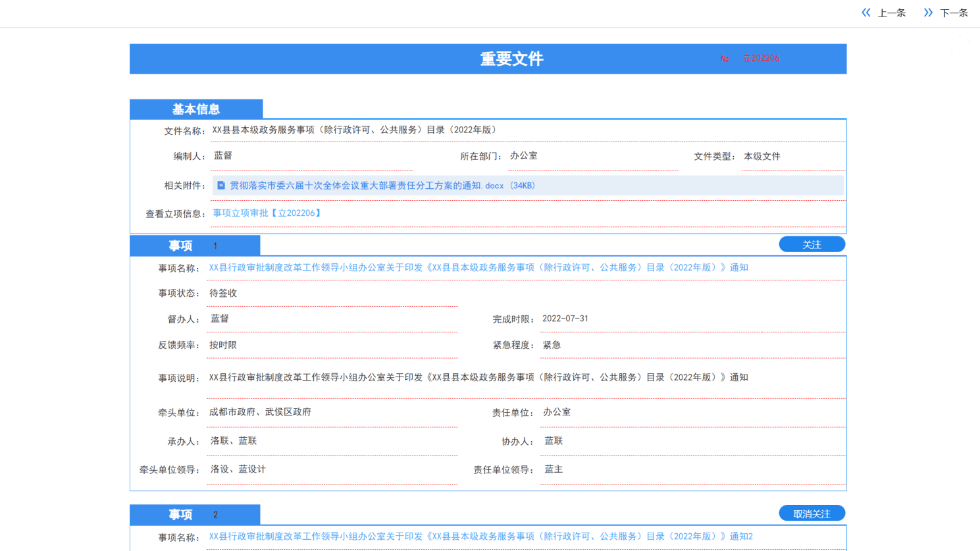Click 事项状态 value 待签收
Screen dimensions: 980x551
[x=223, y=294]
